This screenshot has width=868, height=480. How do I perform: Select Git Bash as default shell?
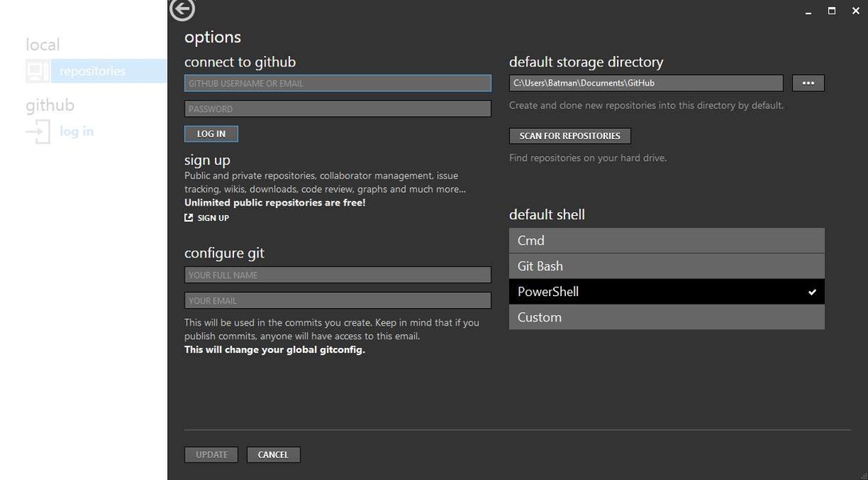[x=666, y=266]
